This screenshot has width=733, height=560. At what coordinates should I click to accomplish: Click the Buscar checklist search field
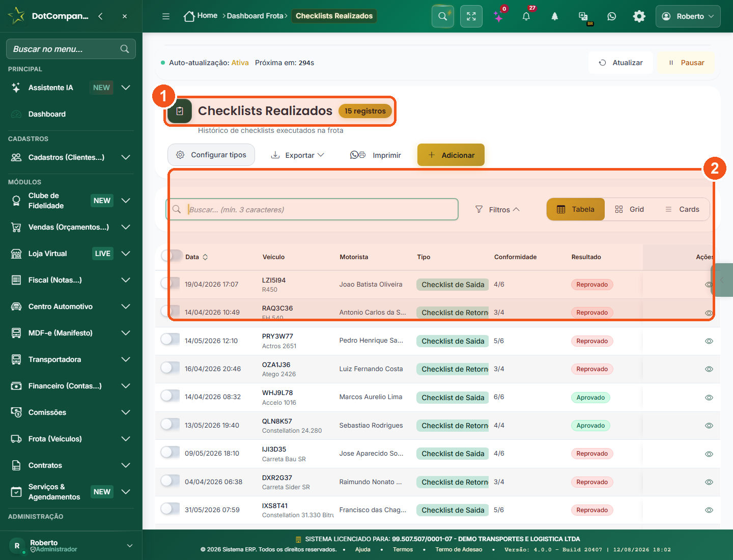click(312, 209)
